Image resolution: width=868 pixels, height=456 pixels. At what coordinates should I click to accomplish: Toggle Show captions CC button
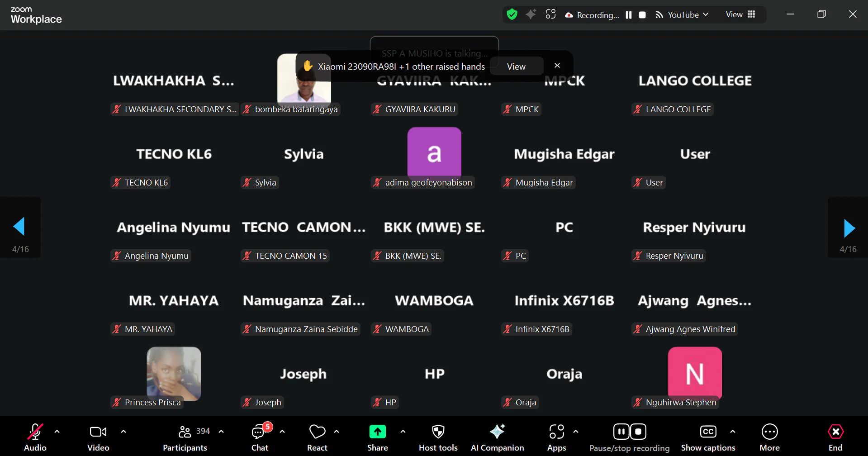(708, 432)
